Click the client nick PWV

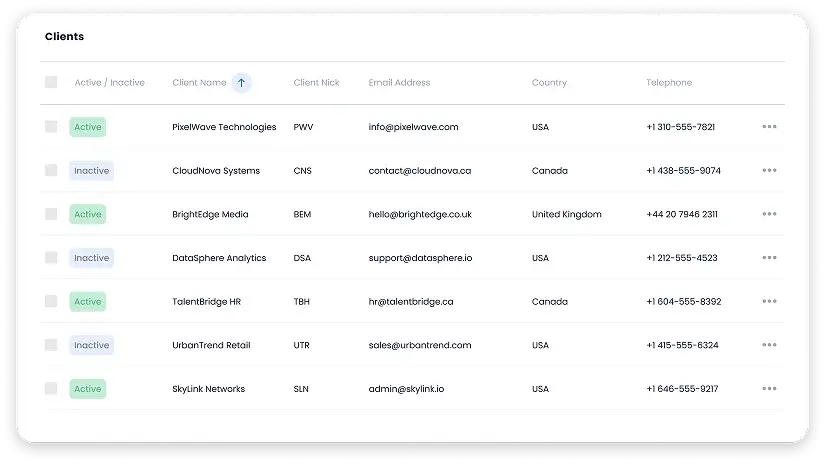(303, 127)
